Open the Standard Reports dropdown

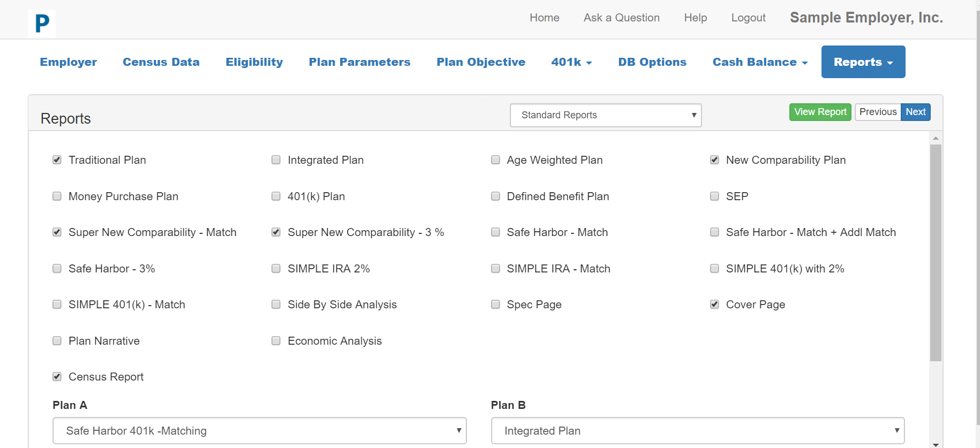click(606, 115)
